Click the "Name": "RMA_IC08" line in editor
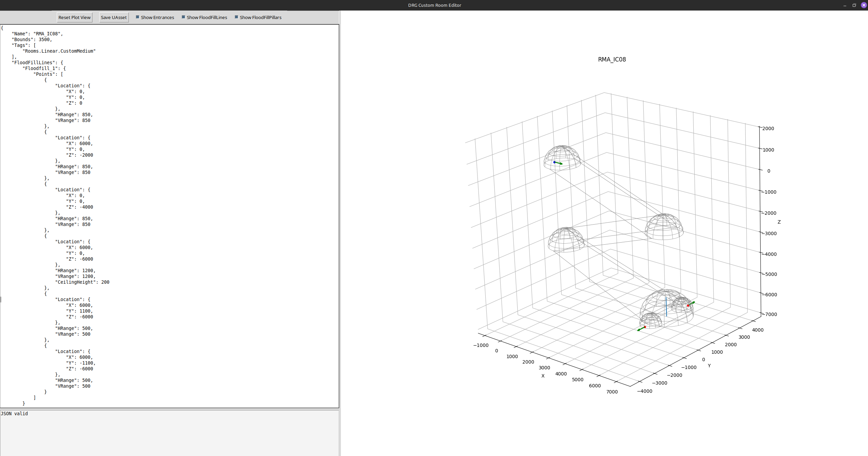Viewport: 868px width, 456px height. (x=37, y=34)
